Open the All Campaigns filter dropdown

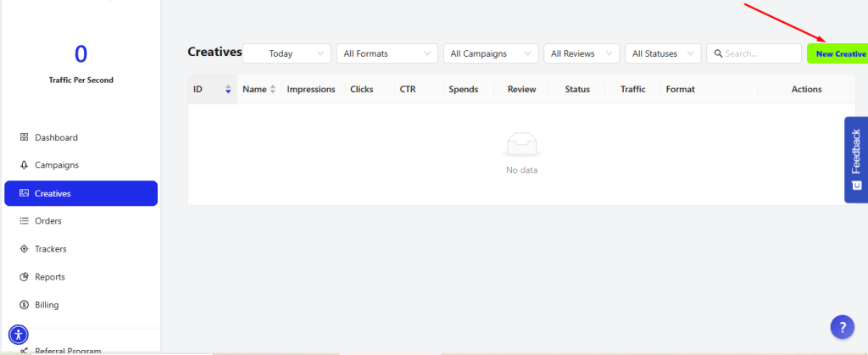tap(490, 53)
